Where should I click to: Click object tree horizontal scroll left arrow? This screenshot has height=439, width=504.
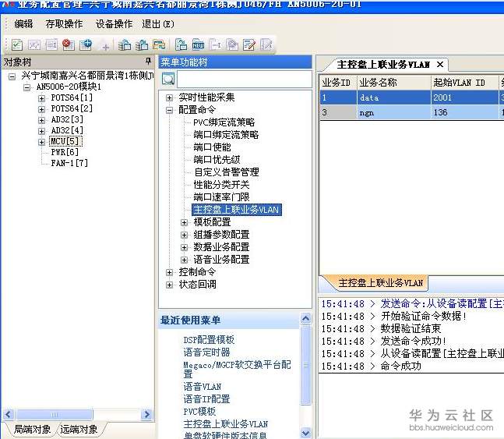[x=8, y=414]
